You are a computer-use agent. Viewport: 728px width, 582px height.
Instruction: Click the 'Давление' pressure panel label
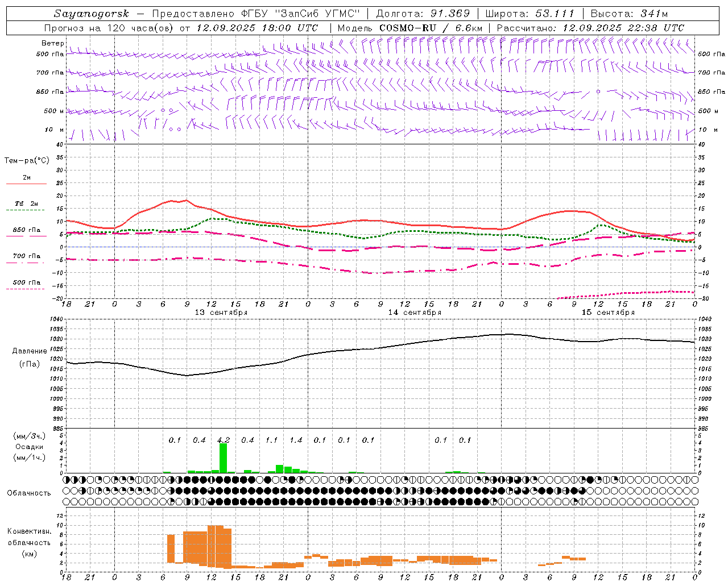(x=30, y=351)
